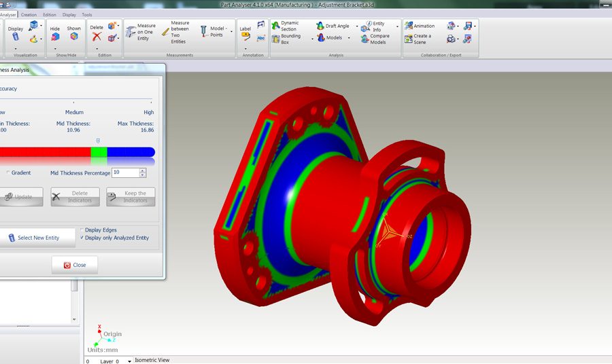612x364 pixels.
Task: Select the Model - Points probe tool
Action: pyautogui.click(x=213, y=31)
